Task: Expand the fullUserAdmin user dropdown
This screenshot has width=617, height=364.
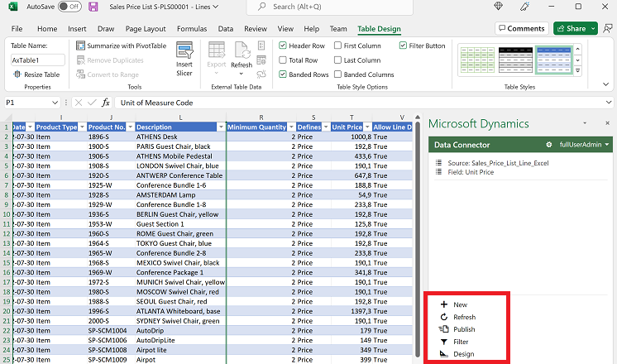Action: coord(583,145)
